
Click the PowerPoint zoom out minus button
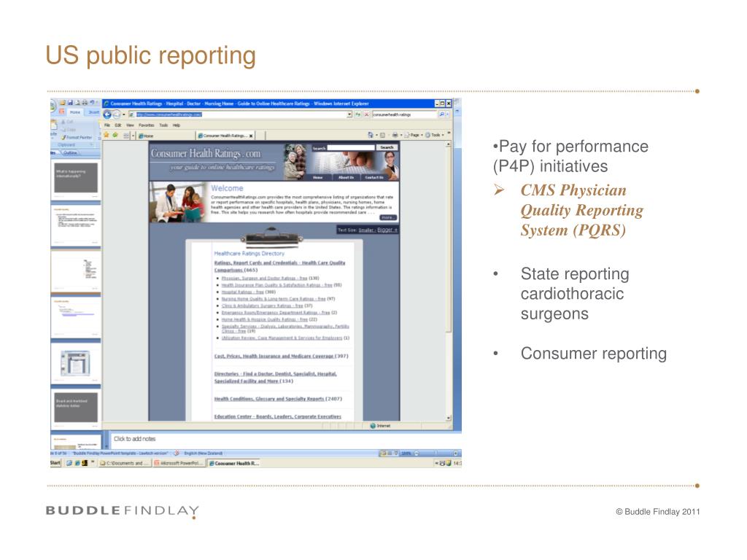417,454
